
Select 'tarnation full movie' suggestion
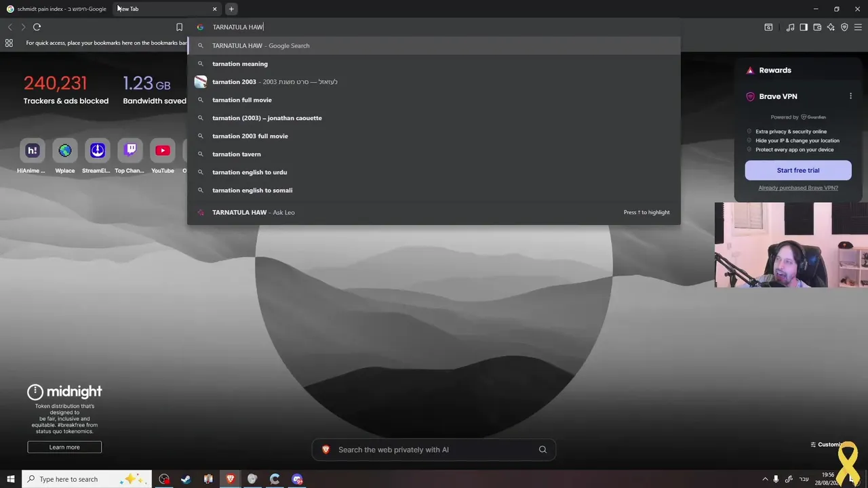(x=434, y=100)
